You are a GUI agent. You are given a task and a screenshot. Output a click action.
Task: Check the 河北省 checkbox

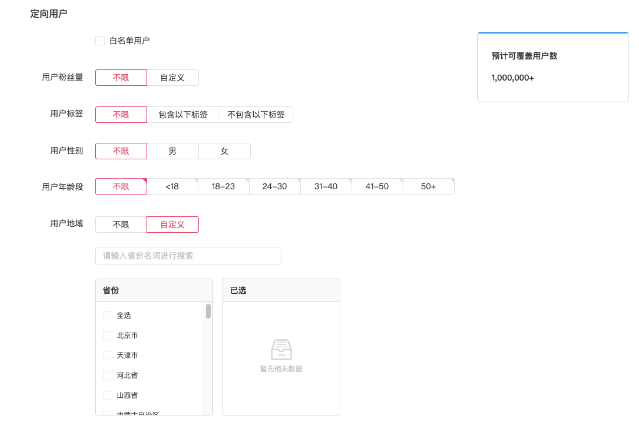click(108, 376)
